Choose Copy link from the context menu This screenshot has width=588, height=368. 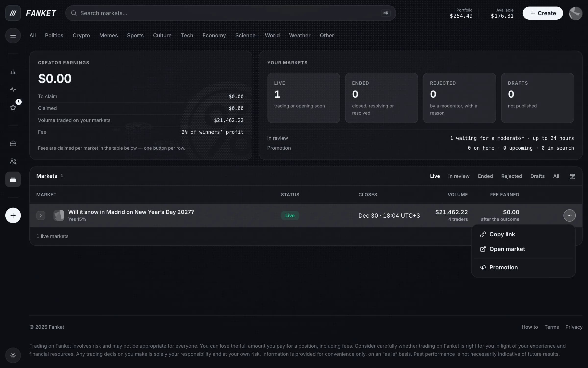(x=523, y=234)
